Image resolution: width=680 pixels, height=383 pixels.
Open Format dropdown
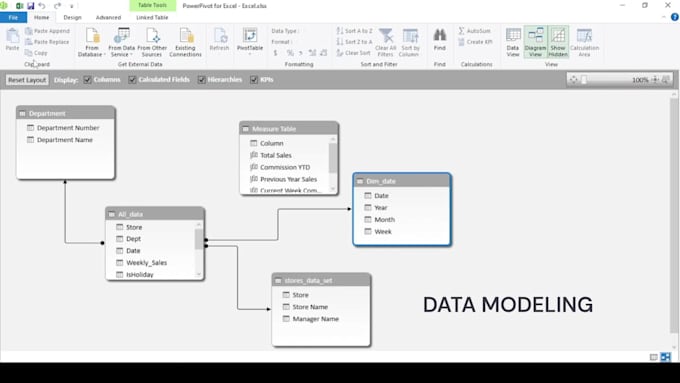(281, 42)
